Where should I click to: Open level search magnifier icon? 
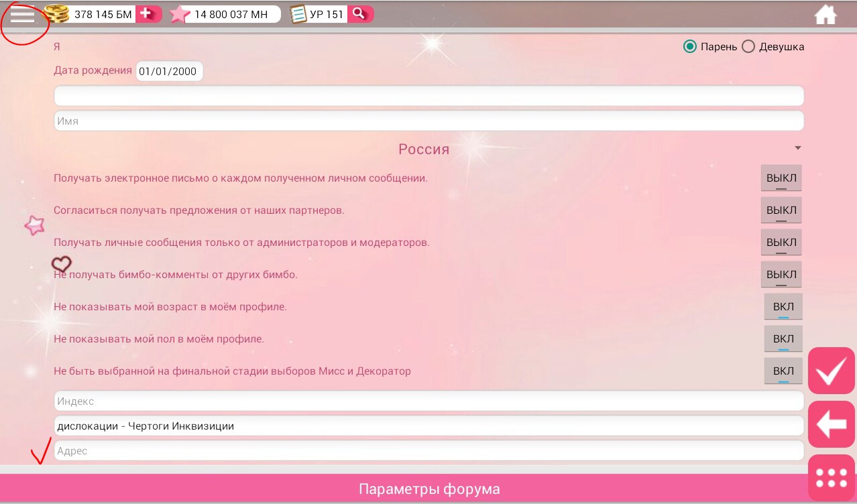click(x=359, y=14)
